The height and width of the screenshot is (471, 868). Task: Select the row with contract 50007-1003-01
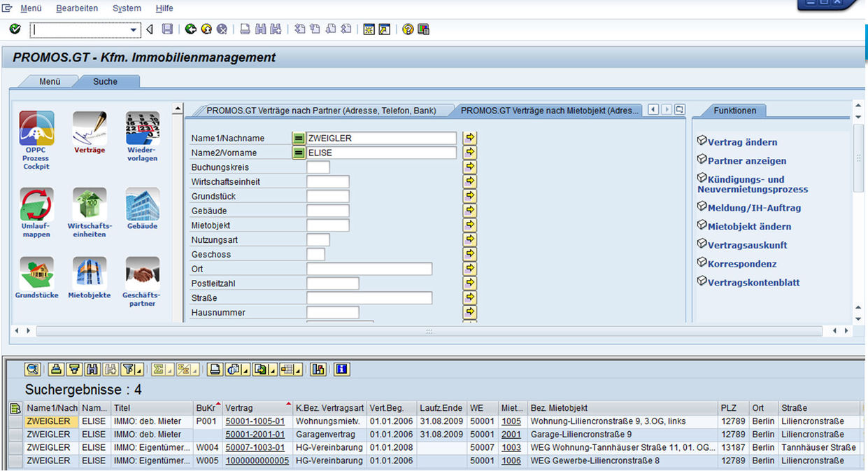click(x=15, y=447)
